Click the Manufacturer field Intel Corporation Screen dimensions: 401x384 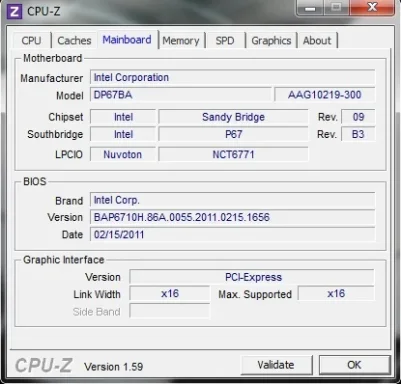232,77
